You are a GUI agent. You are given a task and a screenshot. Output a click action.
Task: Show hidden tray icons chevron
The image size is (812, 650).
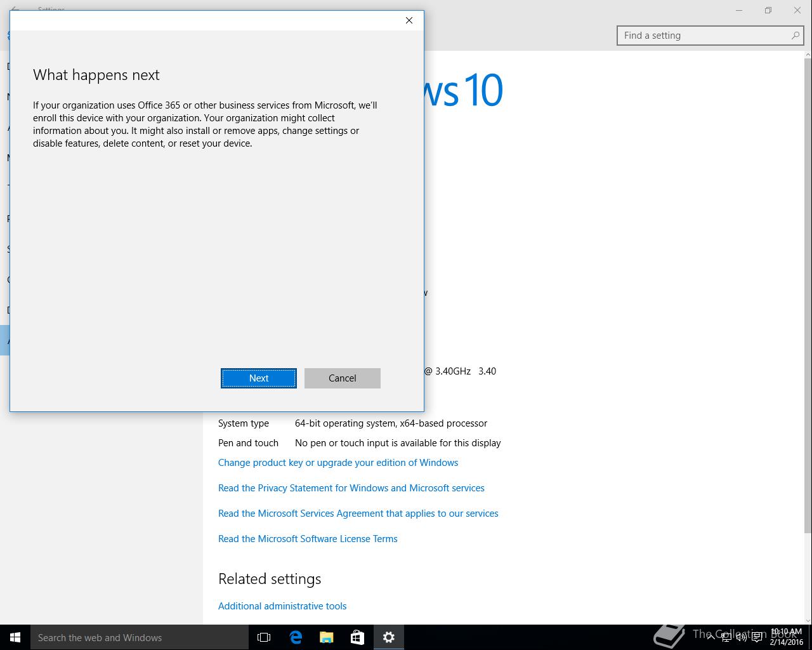(710, 637)
